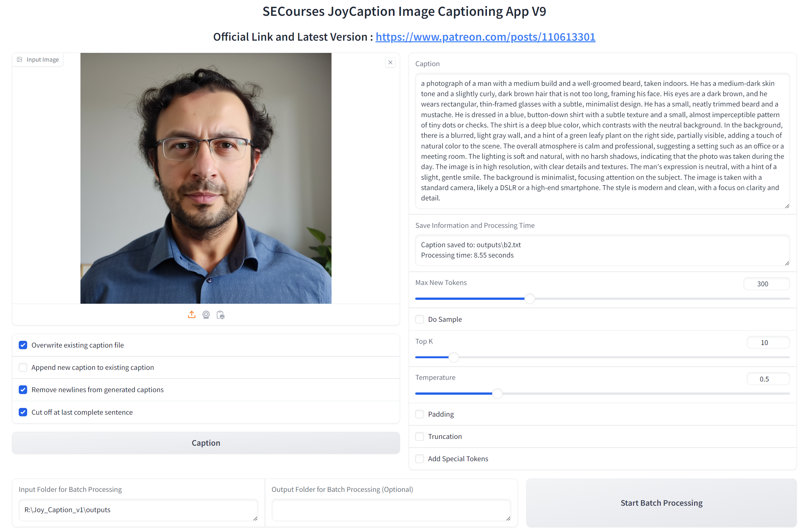Uncheck Overwrite existing caption file
Image resolution: width=812 pixels, height=528 pixels.
point(23,345)
